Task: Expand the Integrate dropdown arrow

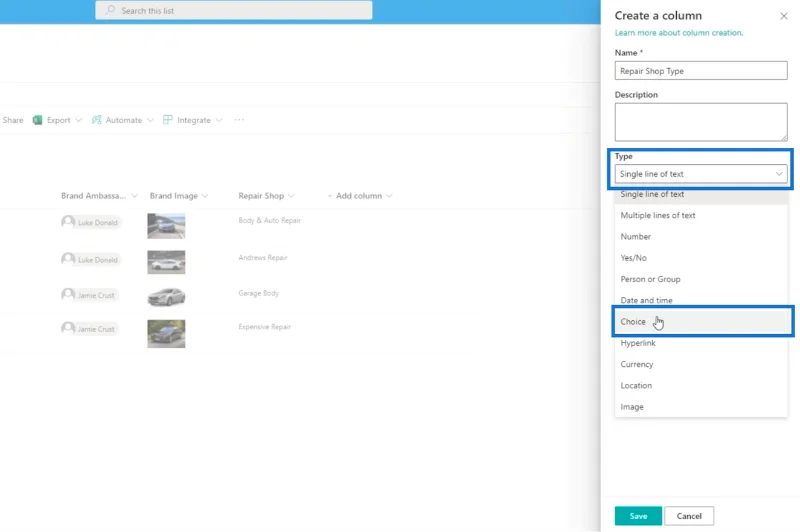Action: pos(219,120)
